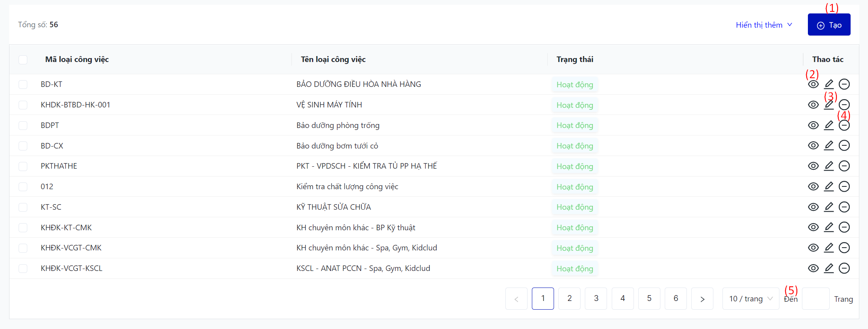Check the KHĐK-VCGT-CMK row checkbox
Viewport: 868px width, 329px height.
pyautogui.click(x=23, y=248)
